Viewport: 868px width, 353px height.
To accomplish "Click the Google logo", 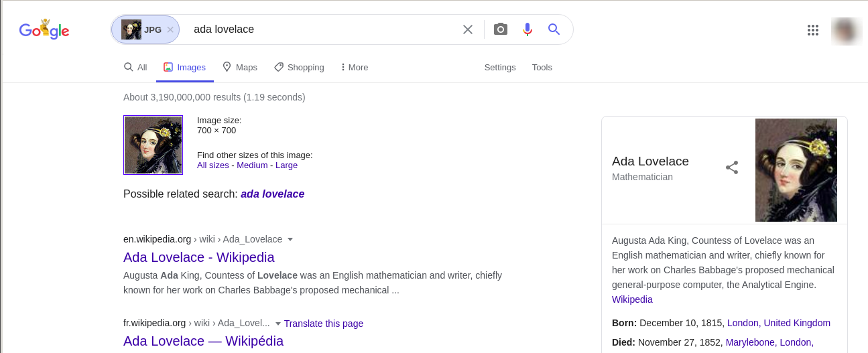I will click(x=44, y=29).
